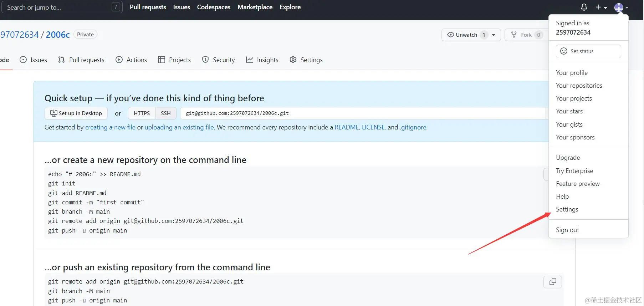644x306 pixels.
Task: Sign out from the user menu
Action: coord(567,230)
